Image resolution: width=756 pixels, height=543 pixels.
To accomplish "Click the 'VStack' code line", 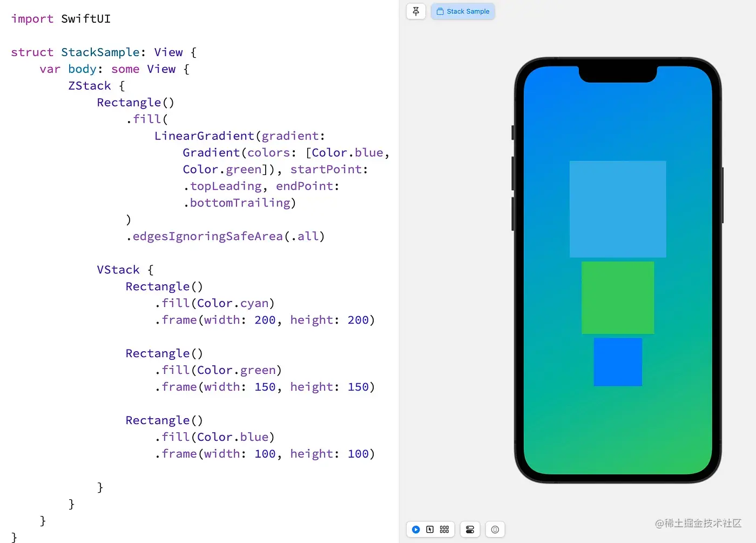I will [125, 270].
